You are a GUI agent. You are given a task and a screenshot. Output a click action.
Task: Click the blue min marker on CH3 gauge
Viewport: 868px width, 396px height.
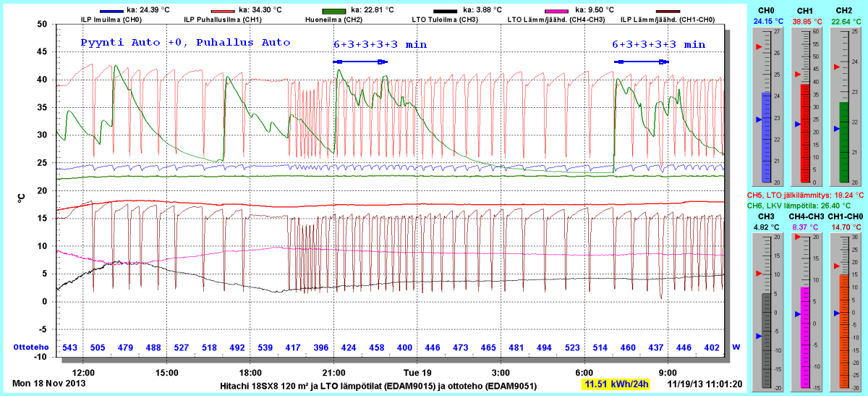point(758,336)
